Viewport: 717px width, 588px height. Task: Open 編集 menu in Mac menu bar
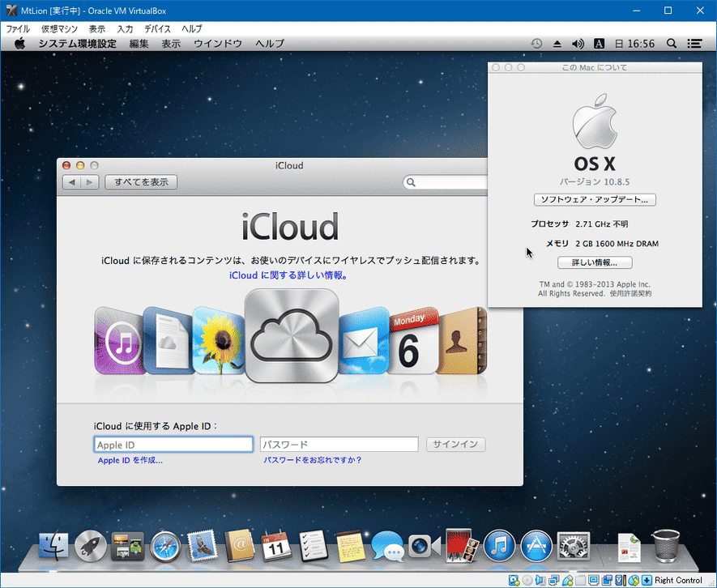pos(139,44)
